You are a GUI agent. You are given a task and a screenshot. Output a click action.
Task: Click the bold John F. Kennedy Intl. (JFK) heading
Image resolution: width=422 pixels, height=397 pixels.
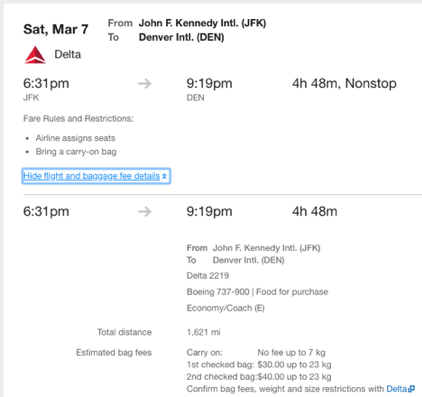pos(202,23)
